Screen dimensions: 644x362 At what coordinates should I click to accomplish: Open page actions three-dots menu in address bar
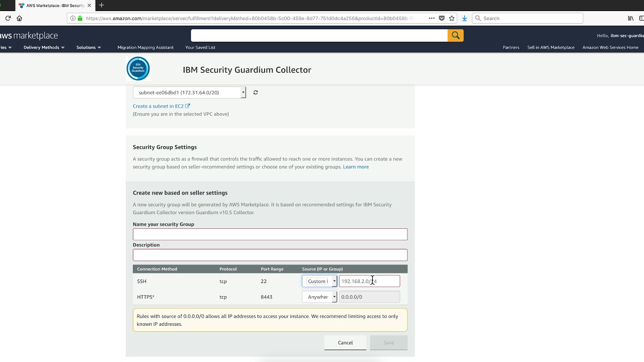(x=432, y=18)
